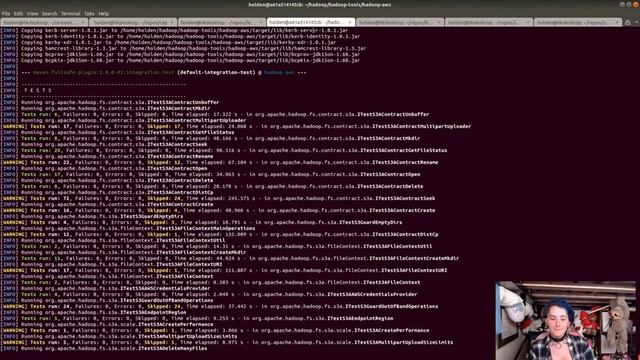
Task: Close the terminal window with orange button
Action: coord(636,4)
